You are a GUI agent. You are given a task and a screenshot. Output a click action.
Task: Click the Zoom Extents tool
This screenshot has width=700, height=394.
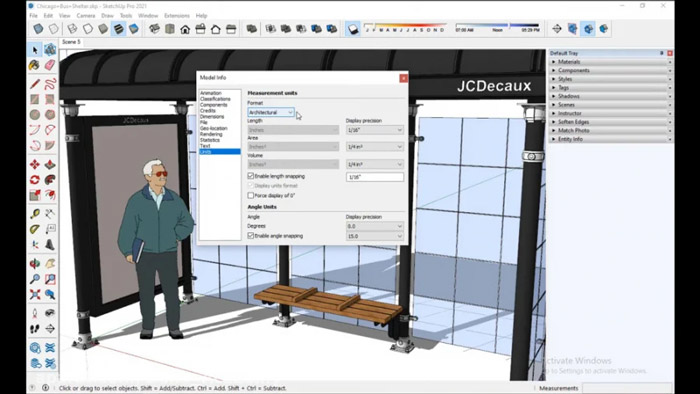35,294
